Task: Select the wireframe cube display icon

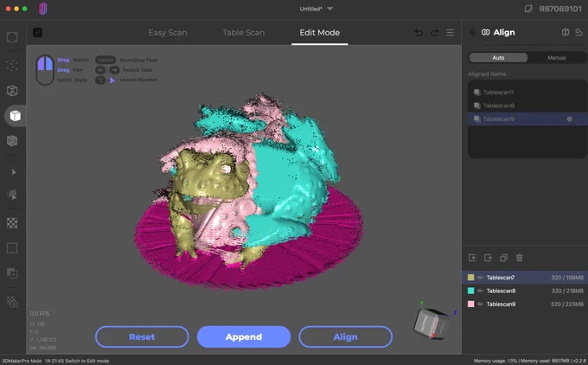Action: point(12,91)
